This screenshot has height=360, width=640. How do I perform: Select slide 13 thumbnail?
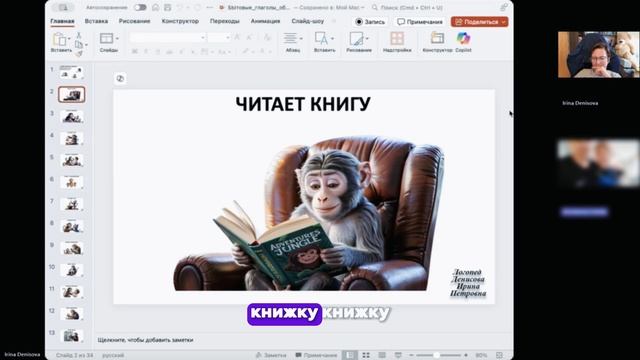click(71, 335)
